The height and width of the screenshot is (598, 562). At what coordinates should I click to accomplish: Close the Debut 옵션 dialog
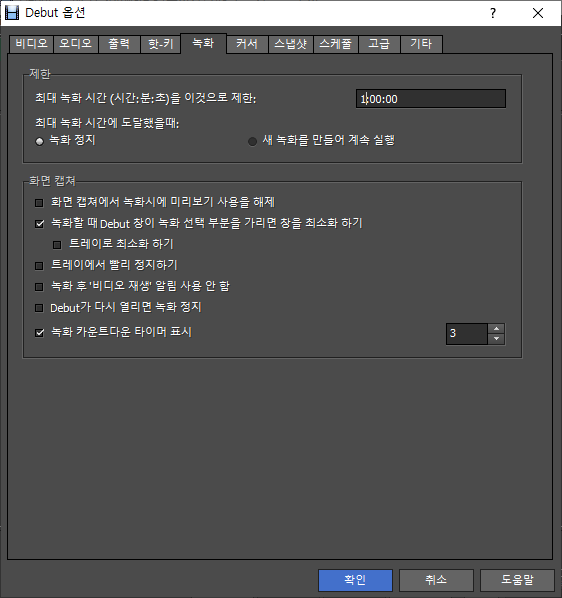pyautogui.click(x=538, y=13)
